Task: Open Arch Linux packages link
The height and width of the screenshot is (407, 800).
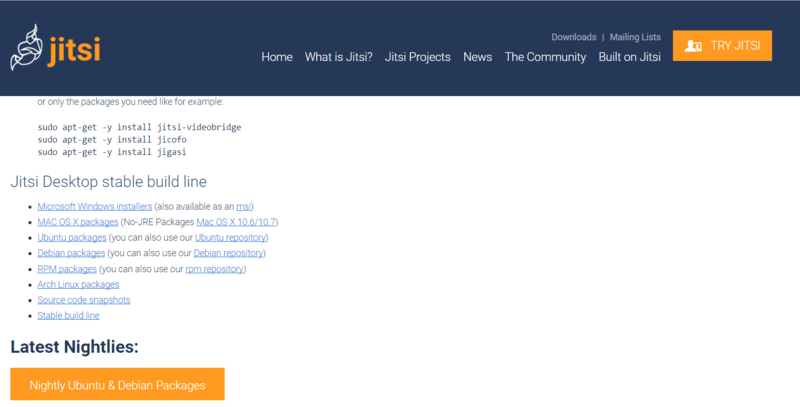Action: [78, 285]
